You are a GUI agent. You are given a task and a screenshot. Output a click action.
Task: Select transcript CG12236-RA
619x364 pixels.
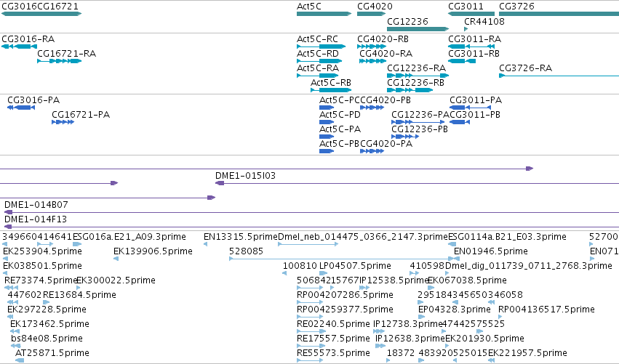click(418, 76)
